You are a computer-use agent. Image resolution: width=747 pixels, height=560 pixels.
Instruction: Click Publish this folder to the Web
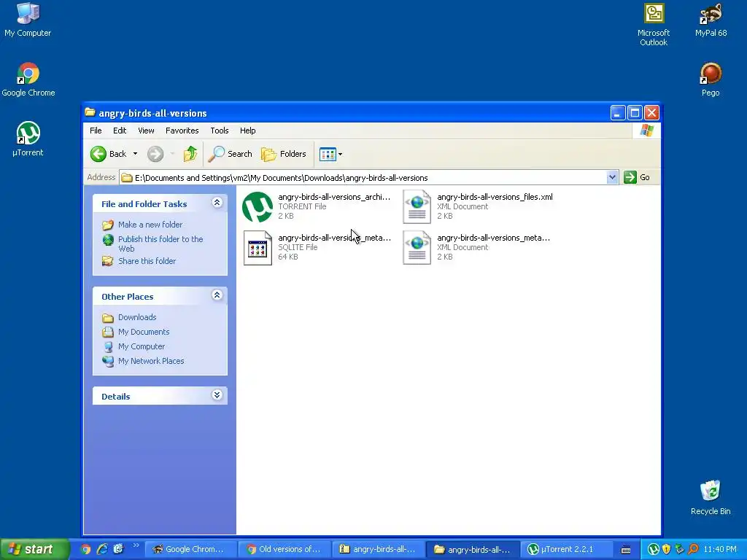point(160,244)
